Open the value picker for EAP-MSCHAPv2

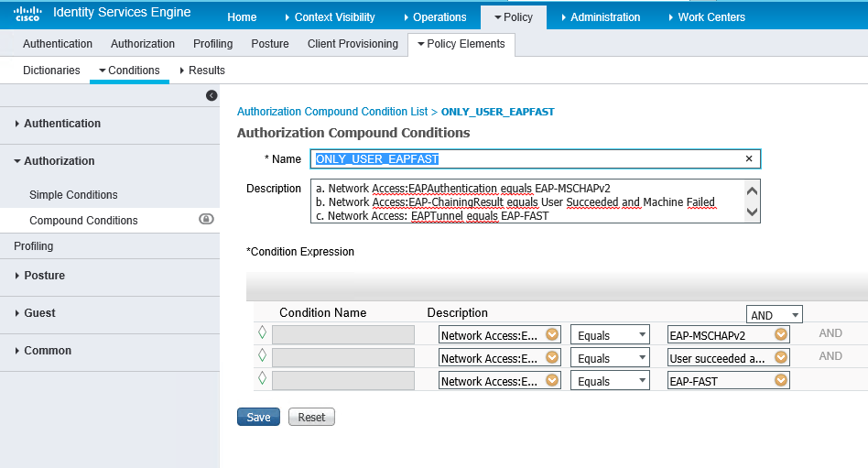pos(781,334)
